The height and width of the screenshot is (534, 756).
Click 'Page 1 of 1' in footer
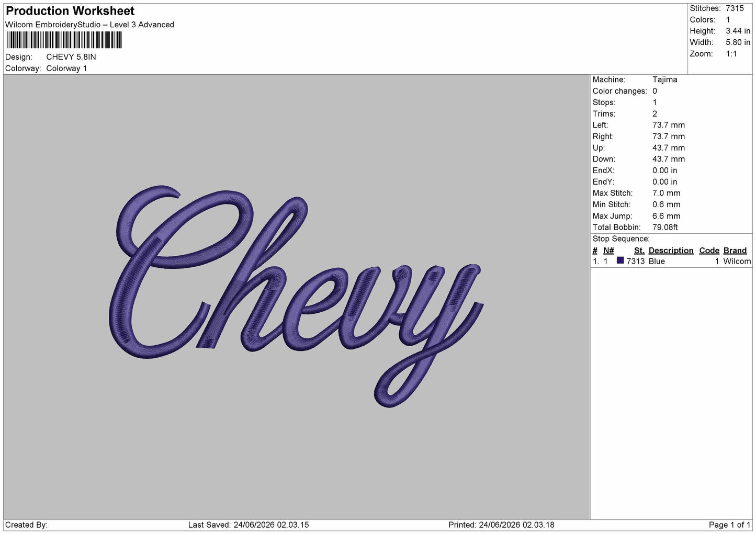click(730, 525)
